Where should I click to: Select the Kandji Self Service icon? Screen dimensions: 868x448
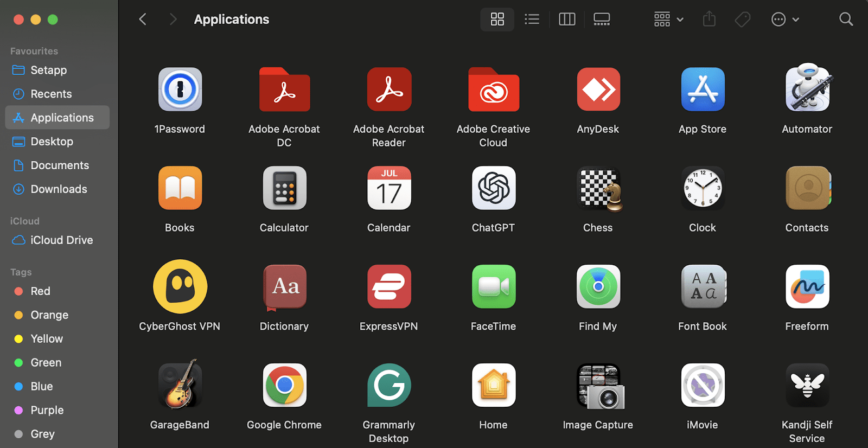(807, 385)
